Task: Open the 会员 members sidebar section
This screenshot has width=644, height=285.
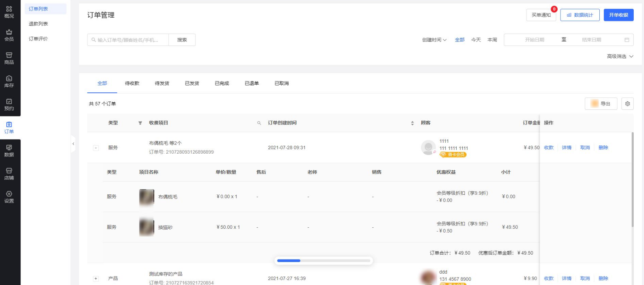Action: coord(9,35)
